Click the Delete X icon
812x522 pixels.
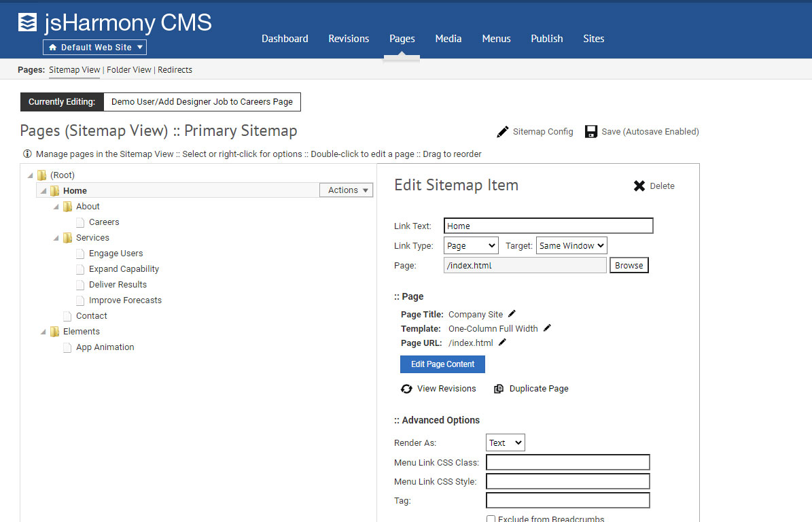coord(639,186)
